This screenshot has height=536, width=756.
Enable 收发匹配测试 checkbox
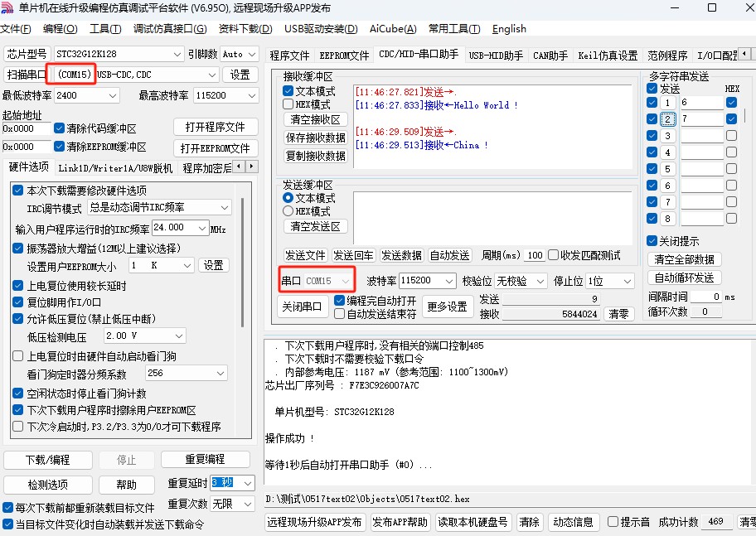[x=554, y=255]
